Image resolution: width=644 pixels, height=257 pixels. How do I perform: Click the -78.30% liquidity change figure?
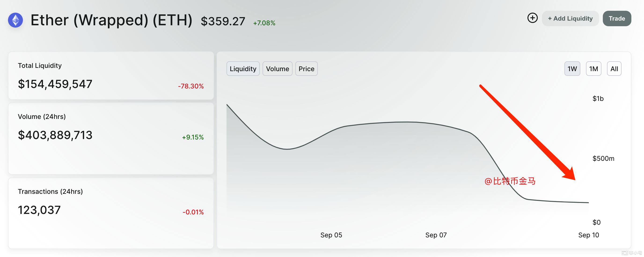click(191, 86)
